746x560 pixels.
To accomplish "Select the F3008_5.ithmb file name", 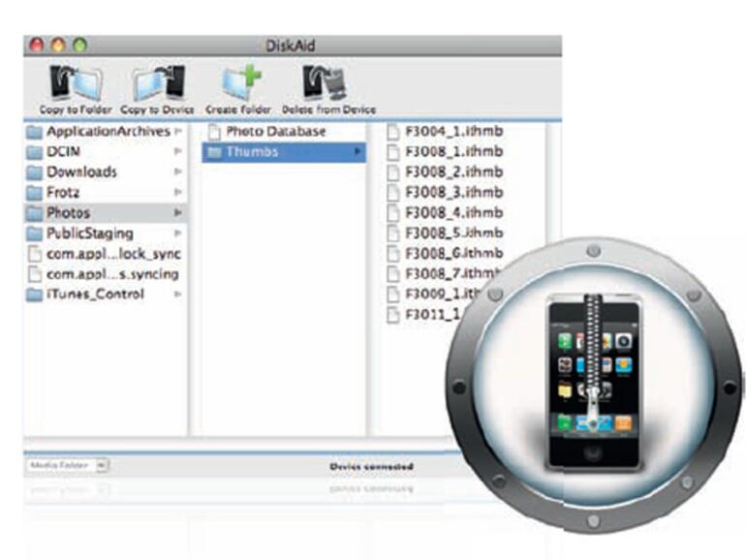I will click(x=453, y=233).
